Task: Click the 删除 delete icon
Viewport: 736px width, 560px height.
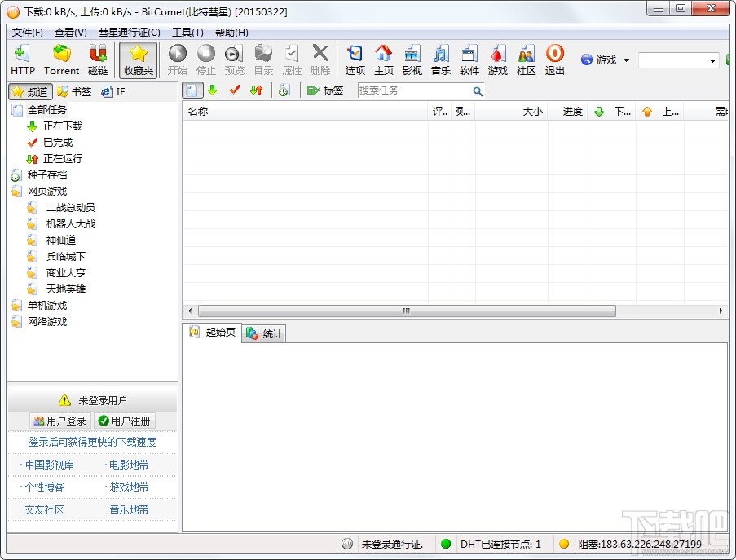Action: [320, 60]
